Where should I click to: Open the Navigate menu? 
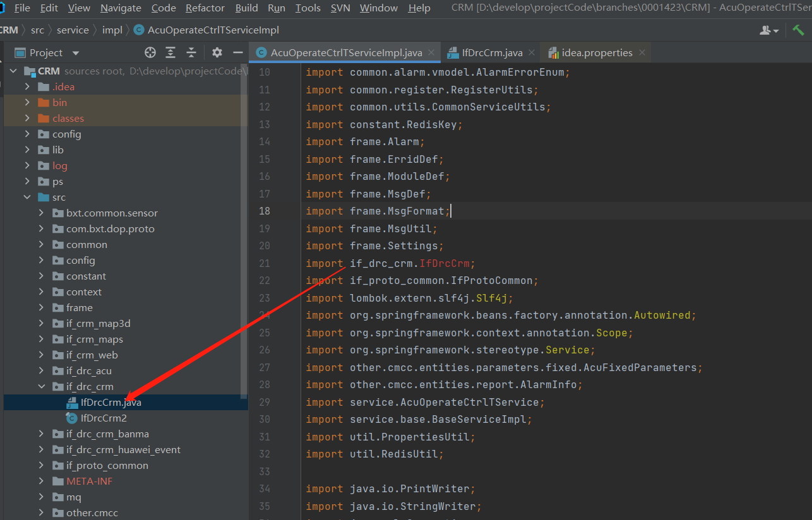tap(121, 8)
